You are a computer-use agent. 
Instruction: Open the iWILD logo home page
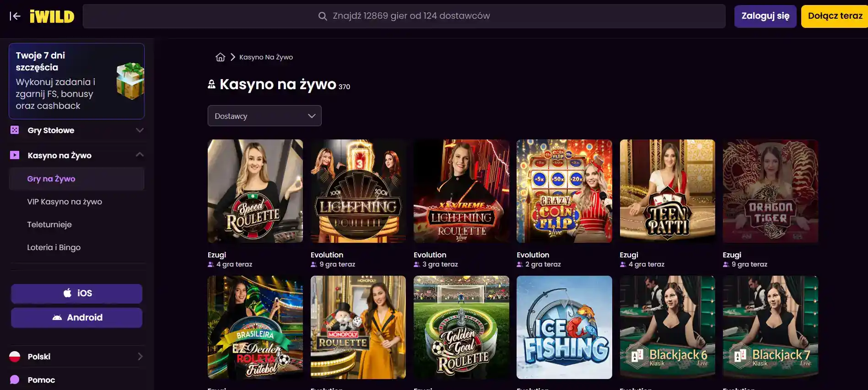[x=52, y=16]
